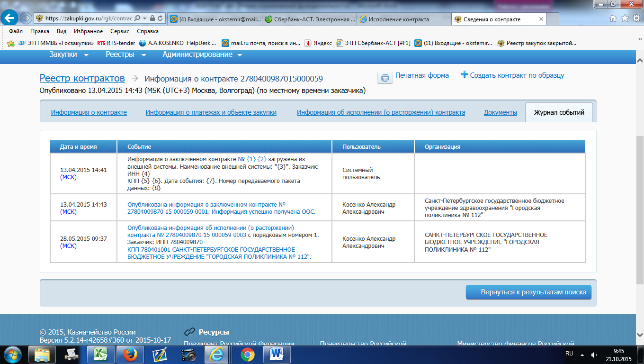
Task: Open link Опубликована информация о заключенном контракте
Action: pos(221,208)
